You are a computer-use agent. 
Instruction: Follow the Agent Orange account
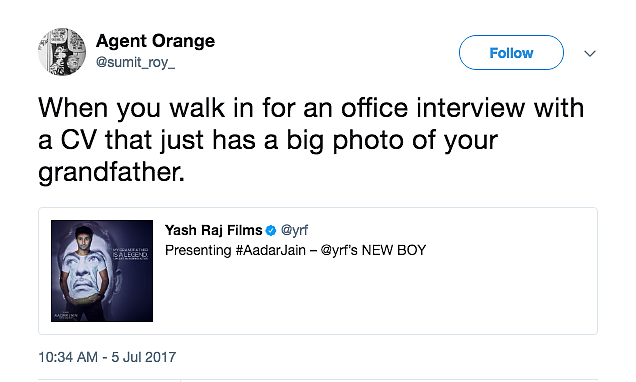click(x=511, y=53)
